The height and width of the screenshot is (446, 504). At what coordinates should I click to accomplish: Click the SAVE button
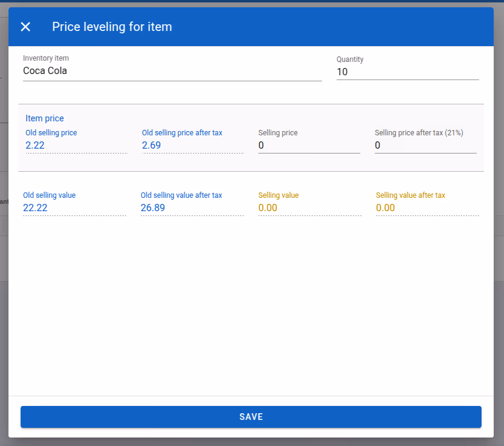point(251,417)
